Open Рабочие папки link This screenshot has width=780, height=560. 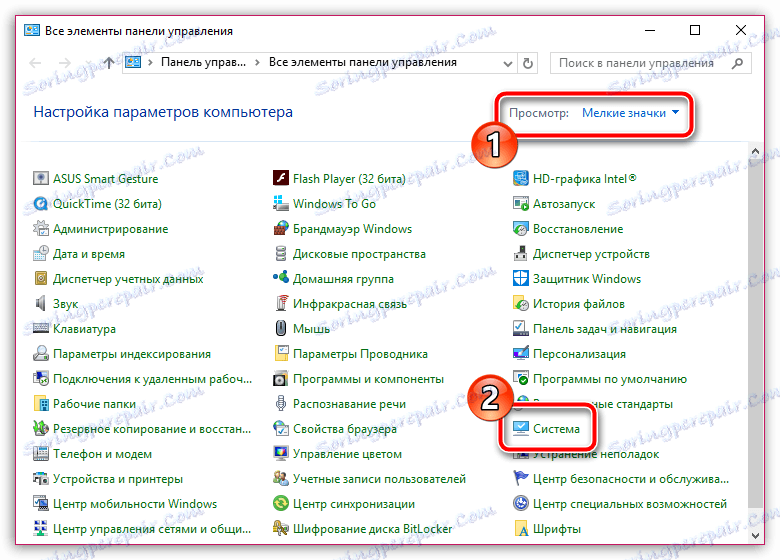[95, 404]
